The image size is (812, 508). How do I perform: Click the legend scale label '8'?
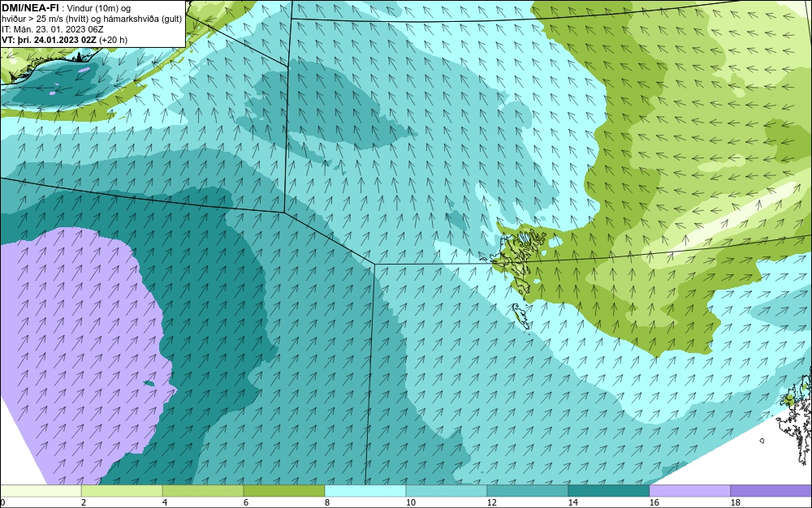pyautogui.click(x=326, y=502)
